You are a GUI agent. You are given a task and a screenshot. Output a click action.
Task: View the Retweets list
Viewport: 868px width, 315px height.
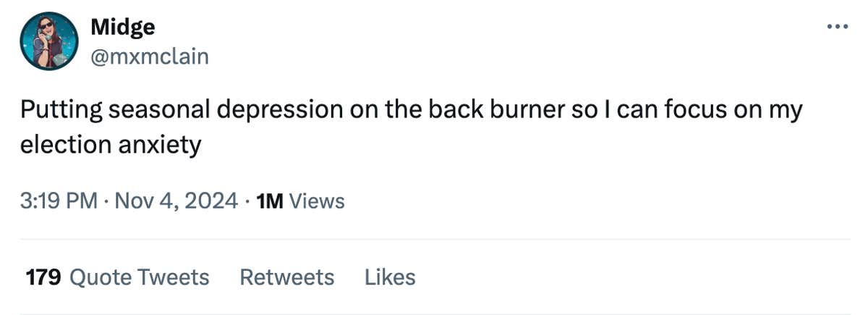click(x=286, y=277)
